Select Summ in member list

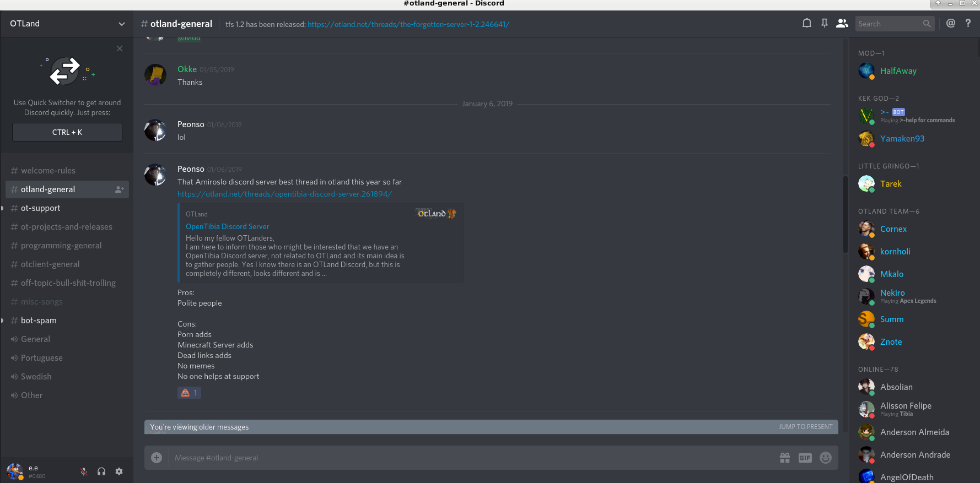[x=914, y=319]
